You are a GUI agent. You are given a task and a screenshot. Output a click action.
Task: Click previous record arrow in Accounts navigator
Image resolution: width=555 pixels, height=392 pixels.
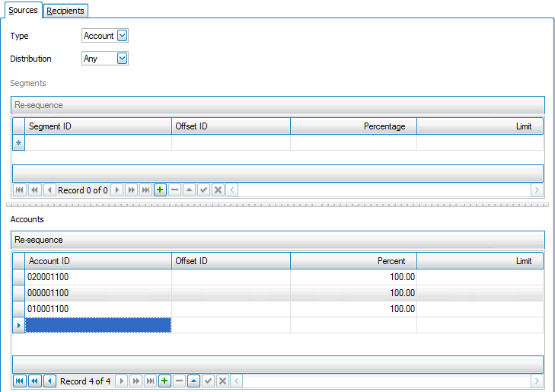tap(49, 381)
